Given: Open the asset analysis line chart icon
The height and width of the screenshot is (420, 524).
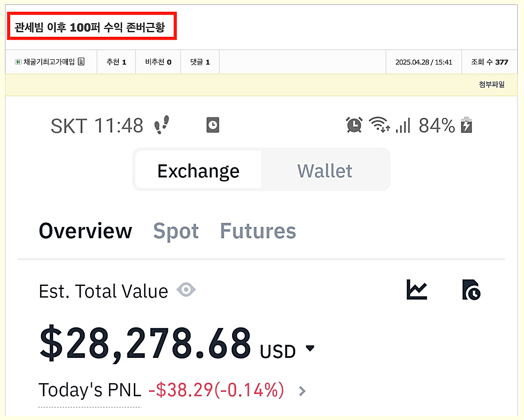Looking at the screenshot, I should click(417, 290).
